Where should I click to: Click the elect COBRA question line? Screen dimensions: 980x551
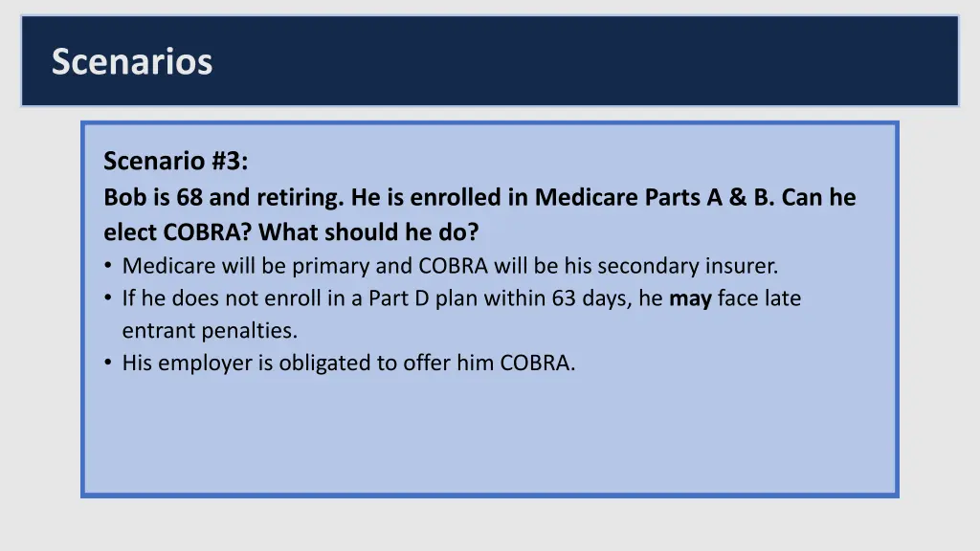click(291, 232)
